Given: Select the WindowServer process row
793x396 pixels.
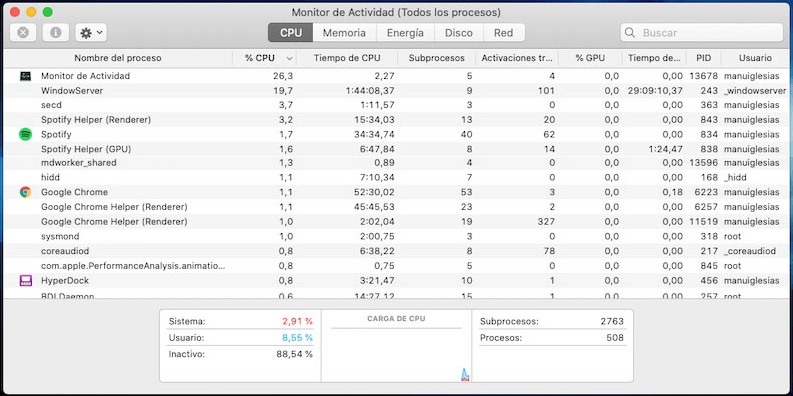Looking at the screenshot, I should tap(396, 91).
